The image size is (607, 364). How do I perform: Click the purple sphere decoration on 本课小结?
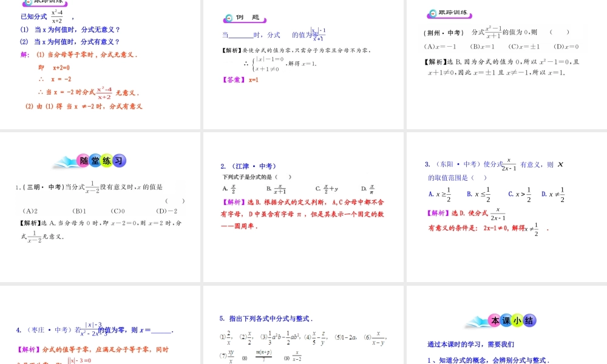(x=529, y=321)
